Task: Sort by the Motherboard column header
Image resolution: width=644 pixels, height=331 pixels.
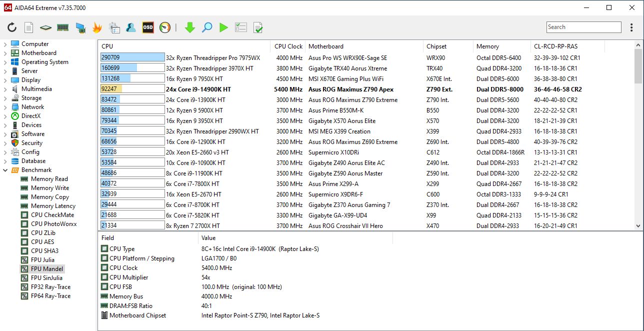Action: coord(364,46)
